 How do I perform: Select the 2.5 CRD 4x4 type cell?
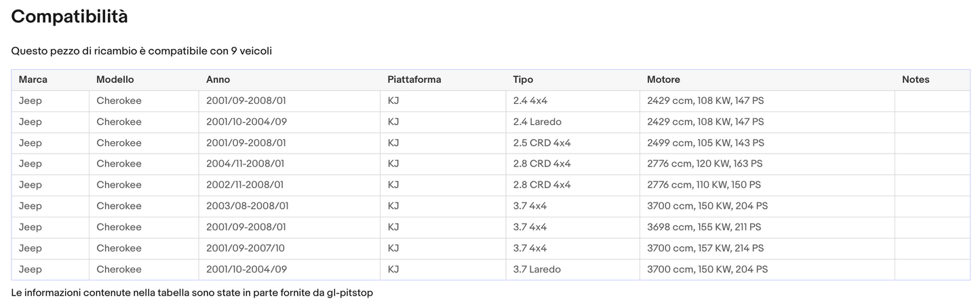[542, 143]
